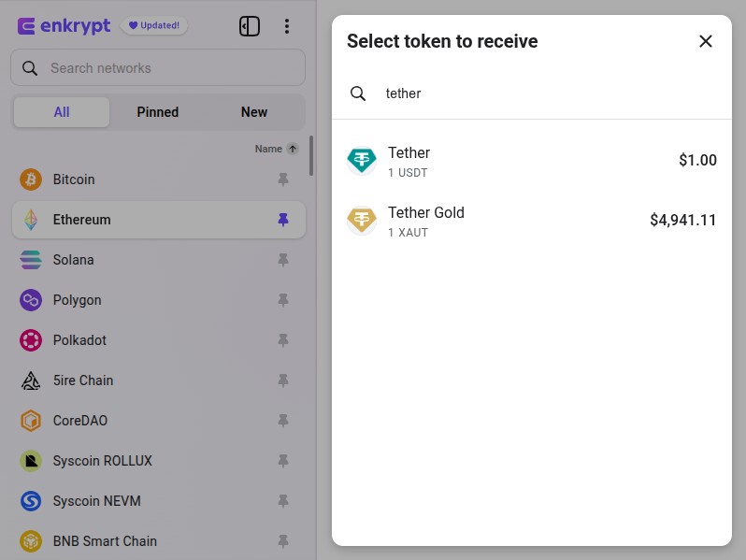Viewport: 746px width, 560px height.
Task: Choose the Tether USDT token
Action: (531, 162)
